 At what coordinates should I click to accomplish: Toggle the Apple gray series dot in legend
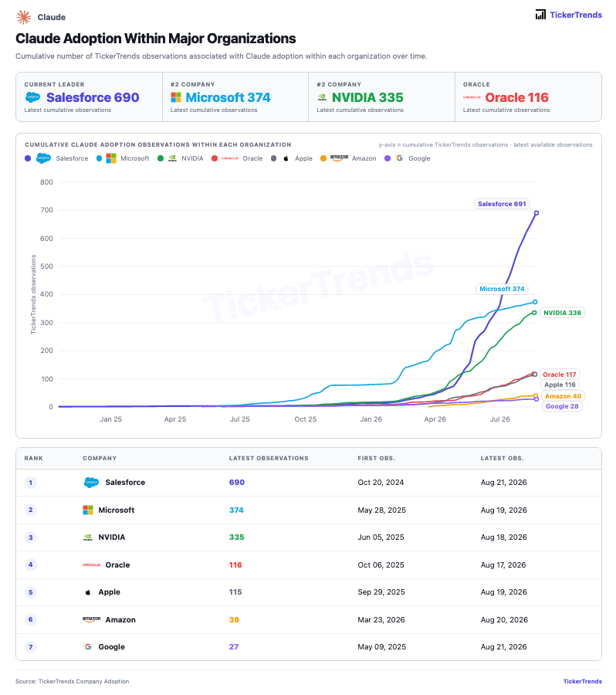click(274, 158)
